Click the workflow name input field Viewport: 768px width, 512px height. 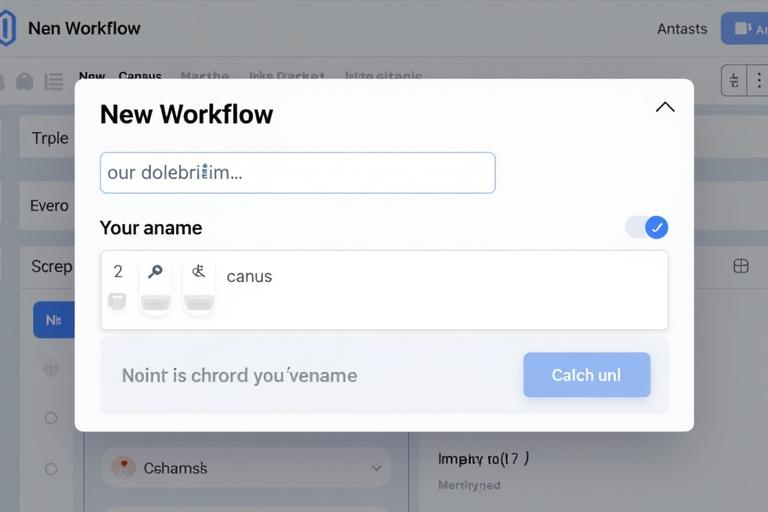[x=297, y=173]
